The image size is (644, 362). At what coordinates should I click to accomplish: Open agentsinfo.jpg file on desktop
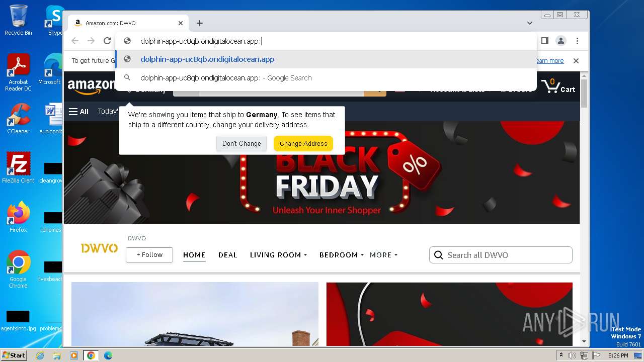[x=18, y=321]
